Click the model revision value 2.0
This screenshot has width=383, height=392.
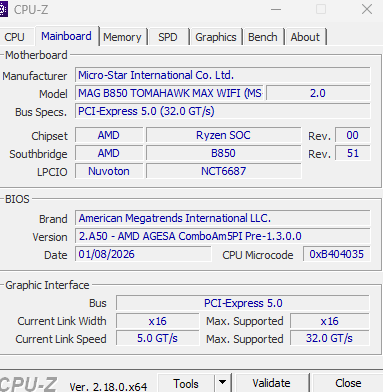pos(318,93)
